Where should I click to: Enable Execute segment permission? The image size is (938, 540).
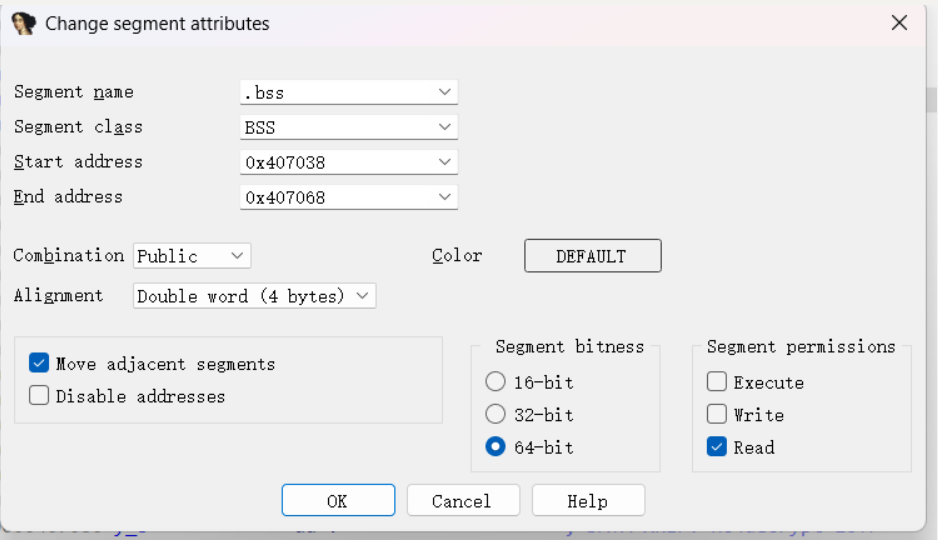click(x=717, y=382)
